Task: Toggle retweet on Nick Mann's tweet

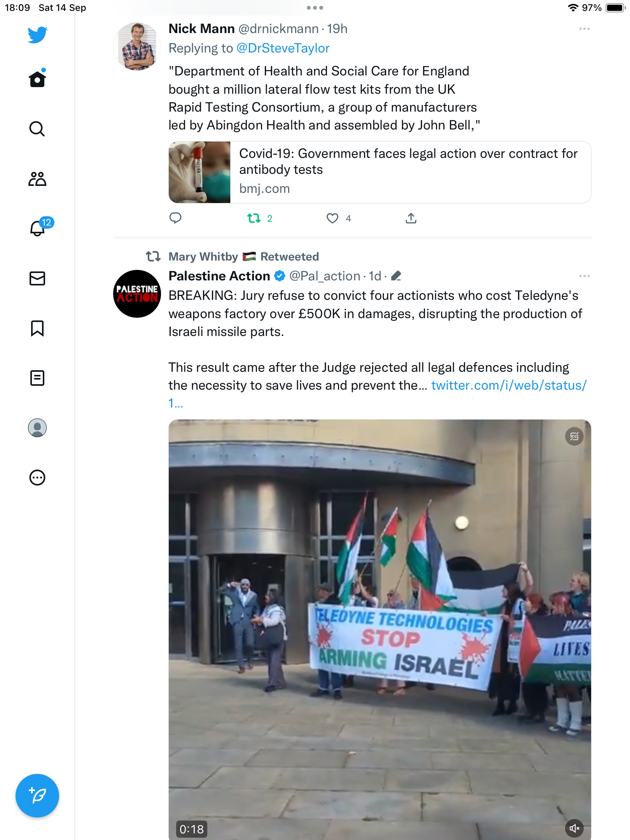Action: [x=254, y=218]
